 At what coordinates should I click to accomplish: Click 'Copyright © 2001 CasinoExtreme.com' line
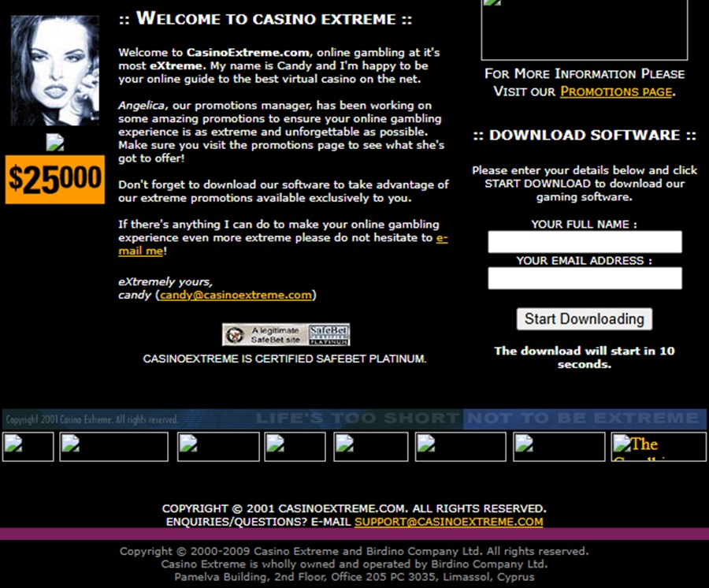tap(354, 508)
